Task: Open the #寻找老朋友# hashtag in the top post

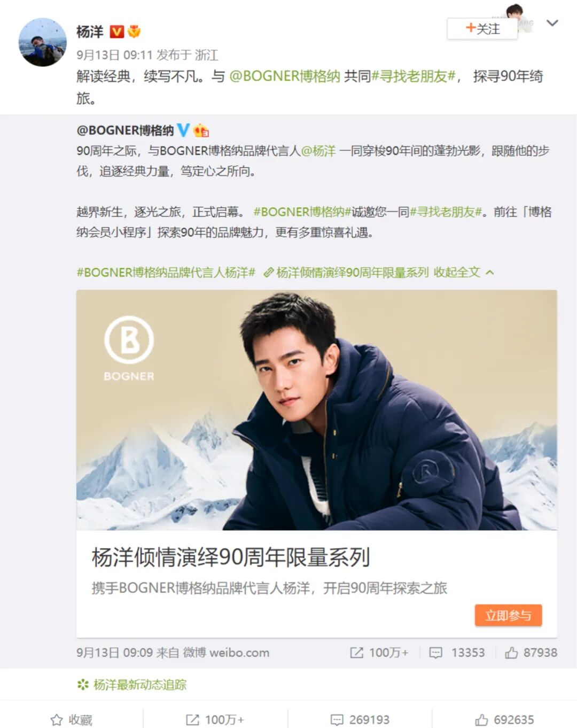Action: click(x=413, y=76)
